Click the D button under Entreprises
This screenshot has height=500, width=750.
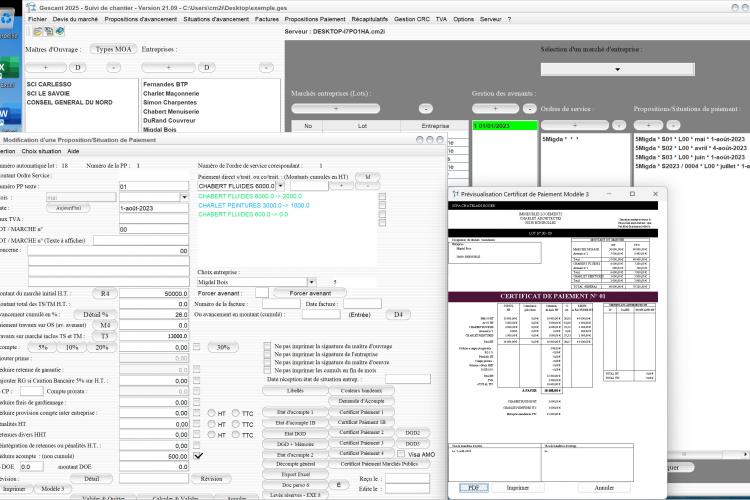click(207, 67)
